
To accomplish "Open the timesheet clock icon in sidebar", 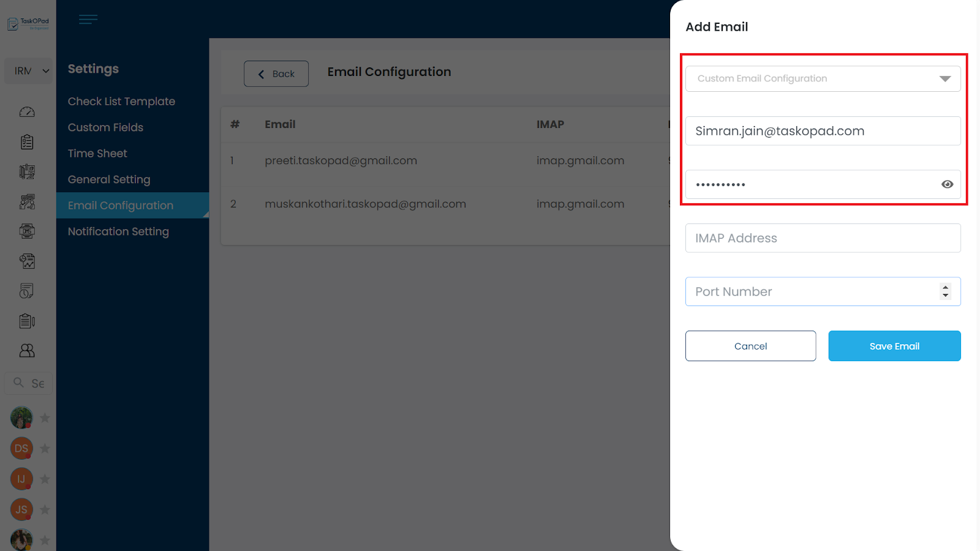I will (x=27, y=291).
